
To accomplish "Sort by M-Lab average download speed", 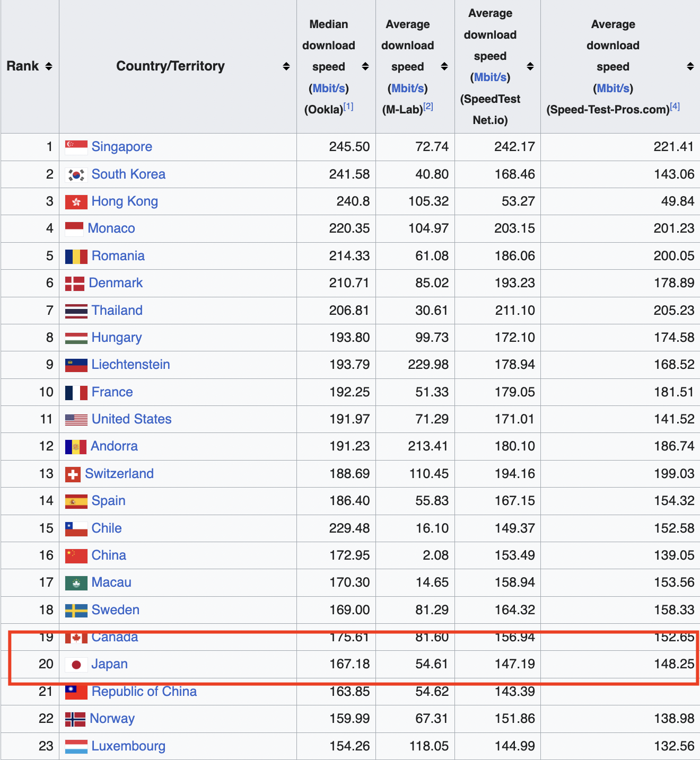I will coord(444,66).
